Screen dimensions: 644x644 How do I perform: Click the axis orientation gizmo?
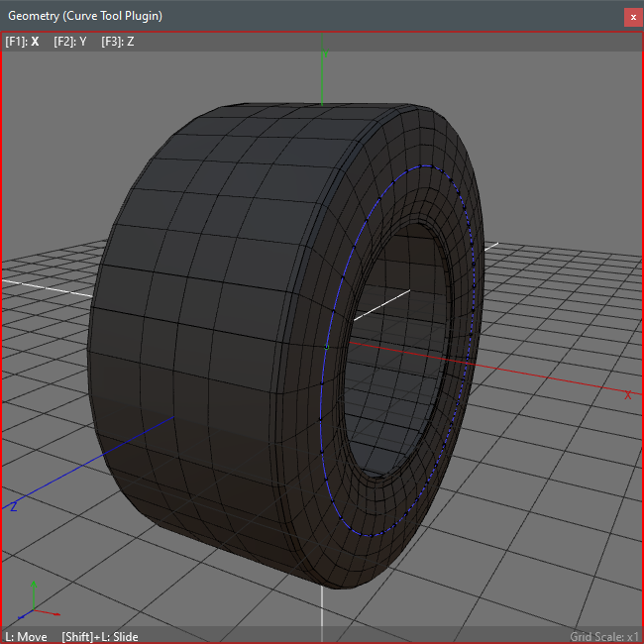(x=37, y=600)
